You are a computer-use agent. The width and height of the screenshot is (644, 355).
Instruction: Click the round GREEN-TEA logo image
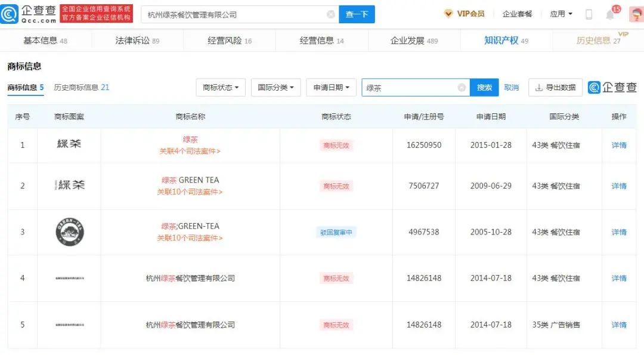click(x=70, y=231)
